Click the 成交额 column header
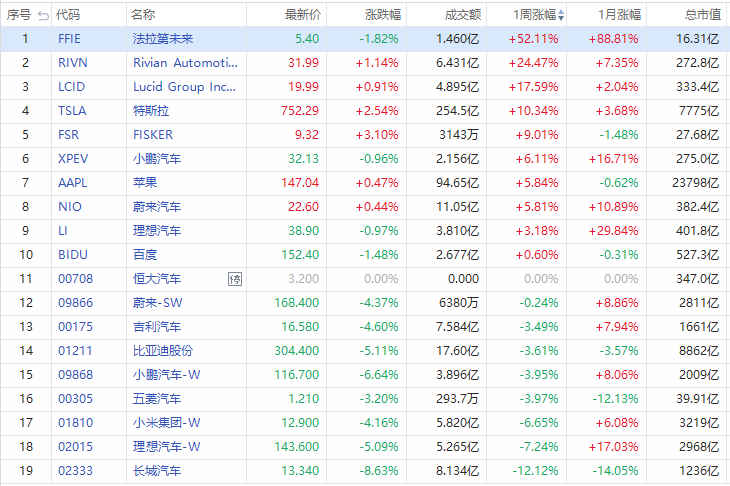Image resolution: width=730 pixels, height=486 pixels. pos(462,15)
